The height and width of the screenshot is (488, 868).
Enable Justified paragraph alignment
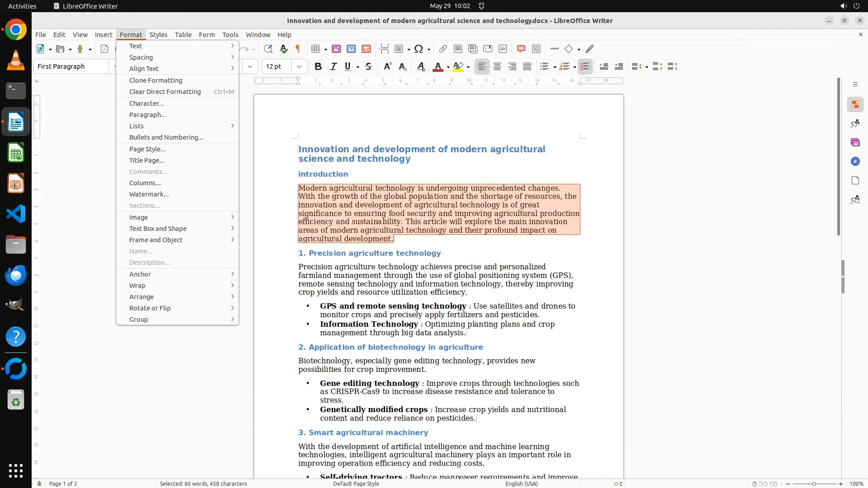click(527, 66)
